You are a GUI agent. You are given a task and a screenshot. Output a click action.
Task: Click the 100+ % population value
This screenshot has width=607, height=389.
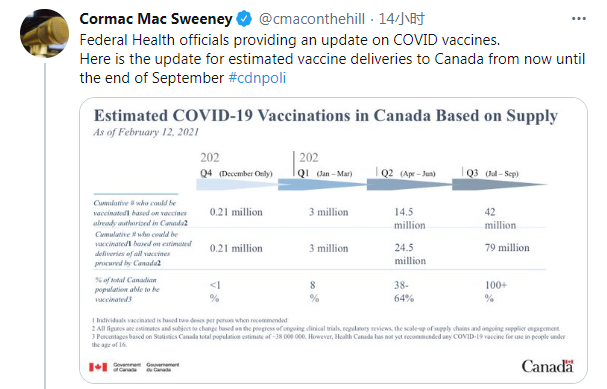pyautogui.click(x=496, y=291)
